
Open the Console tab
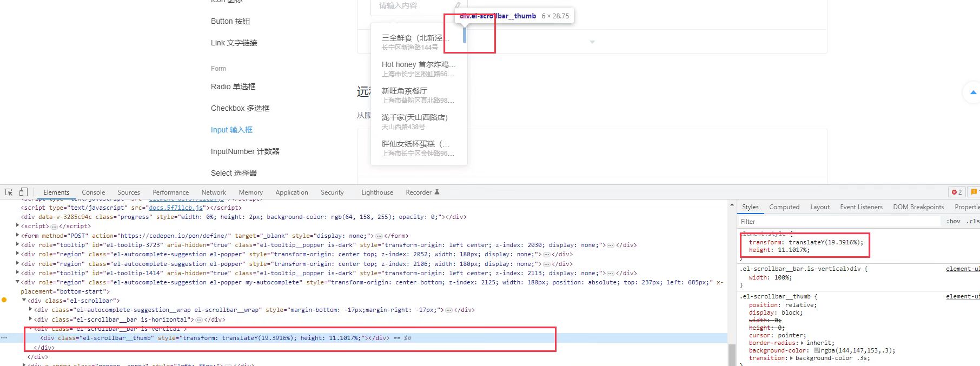pos(93,192)
